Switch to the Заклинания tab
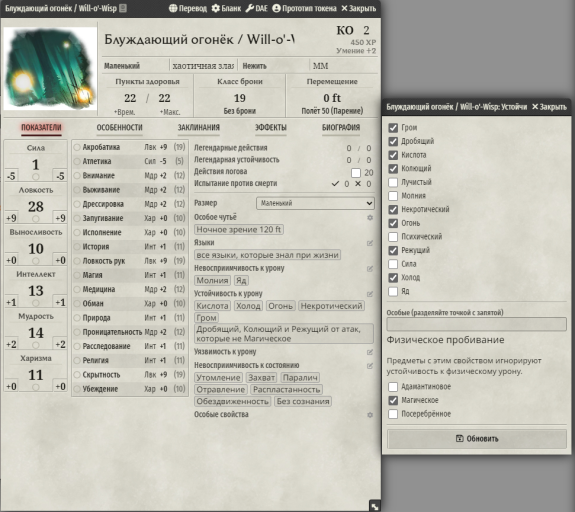This screenshot has width=575, height=512. [199, 128]
